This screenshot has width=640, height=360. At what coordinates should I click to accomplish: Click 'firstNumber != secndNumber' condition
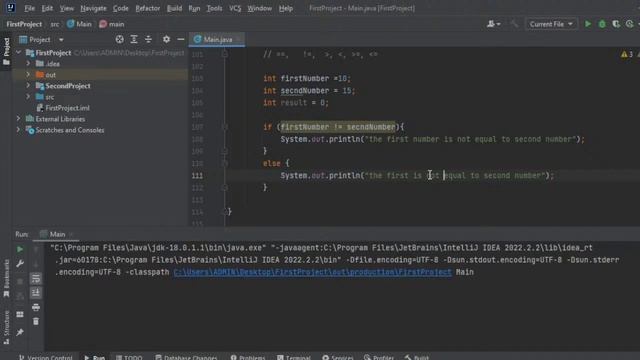338,127
